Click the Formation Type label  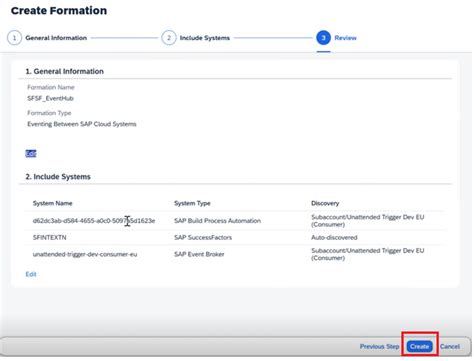(x=49, y=113)
